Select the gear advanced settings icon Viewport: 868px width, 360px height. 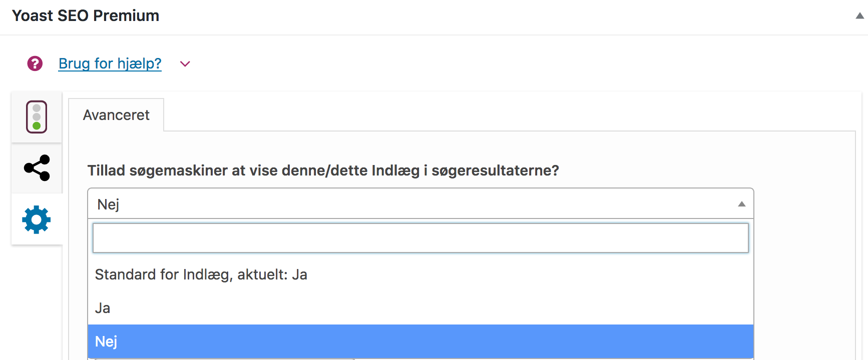37,219
